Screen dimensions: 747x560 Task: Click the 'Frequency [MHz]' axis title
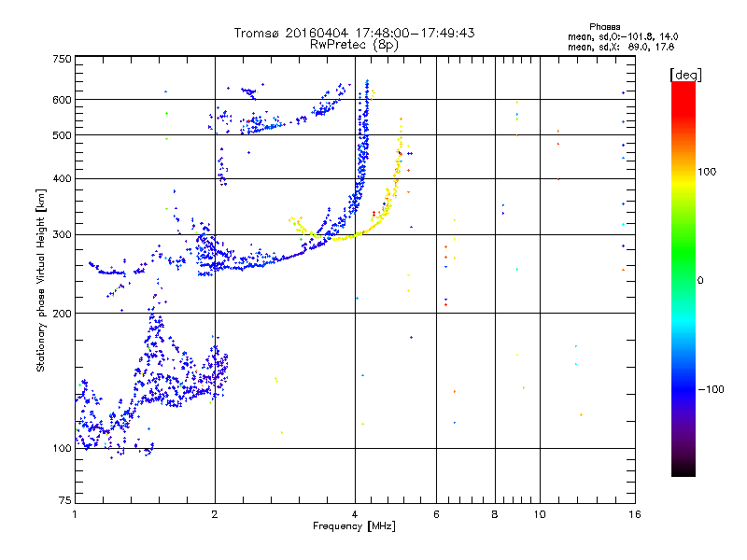coord(354,526)
